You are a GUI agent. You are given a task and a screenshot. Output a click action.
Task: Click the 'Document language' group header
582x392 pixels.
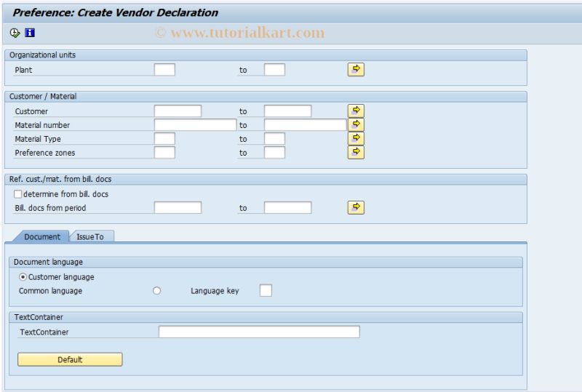[48, 262]
